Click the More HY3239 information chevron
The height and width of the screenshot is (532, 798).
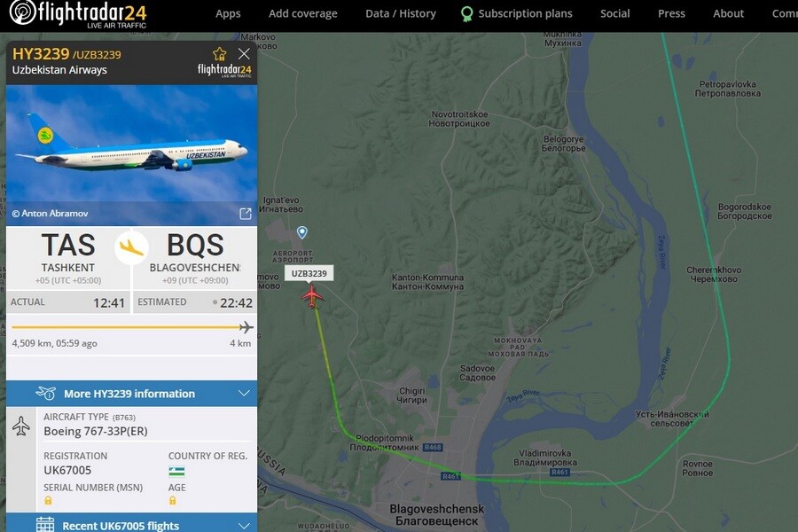245,394
